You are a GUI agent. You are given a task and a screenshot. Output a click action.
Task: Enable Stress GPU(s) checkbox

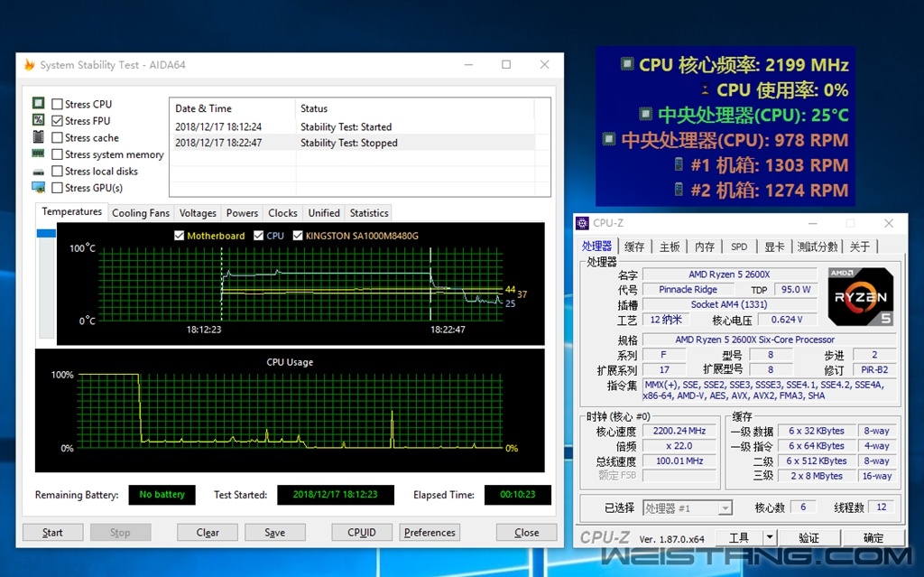click(57, 188)
